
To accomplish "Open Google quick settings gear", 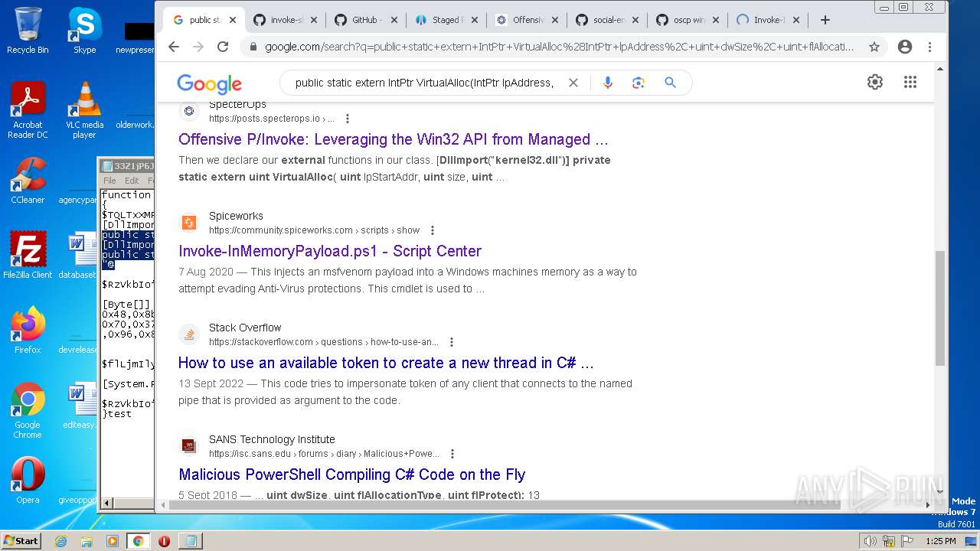I will coord(875,82).
